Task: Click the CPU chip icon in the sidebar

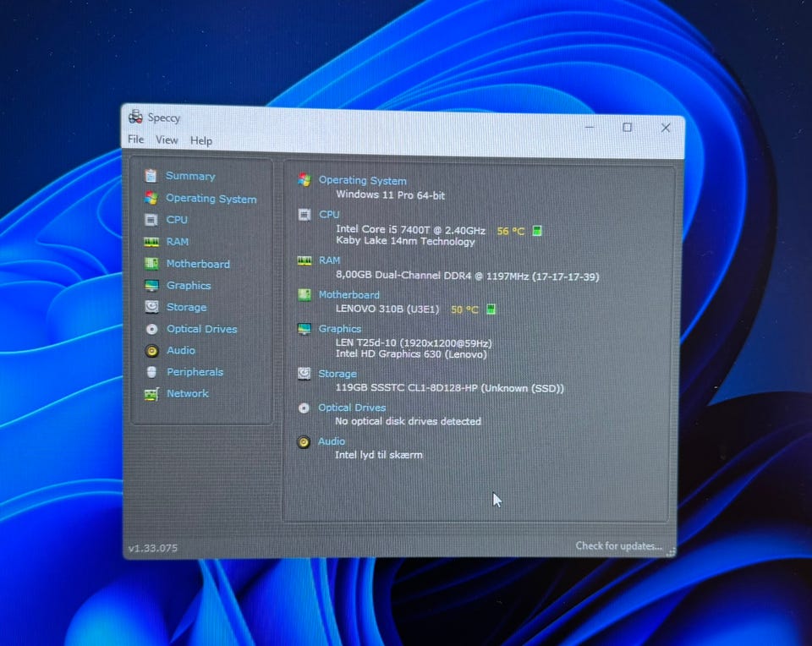Action: 151,220
